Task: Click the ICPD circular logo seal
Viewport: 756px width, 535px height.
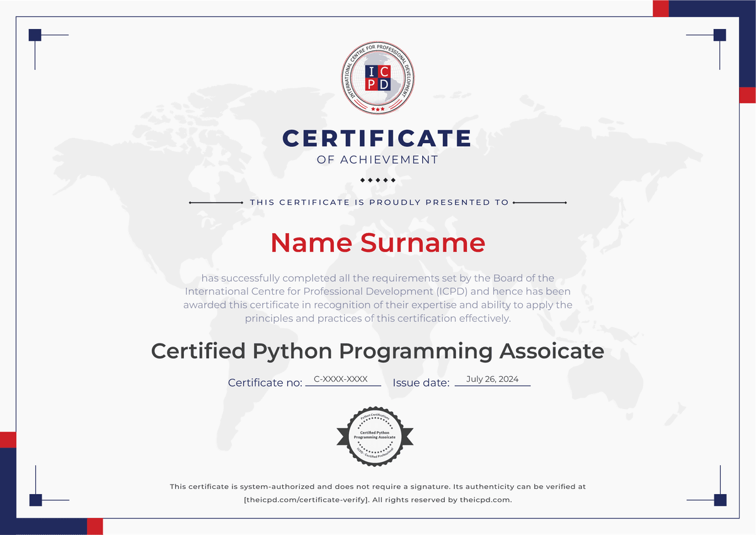Action: 378,78
